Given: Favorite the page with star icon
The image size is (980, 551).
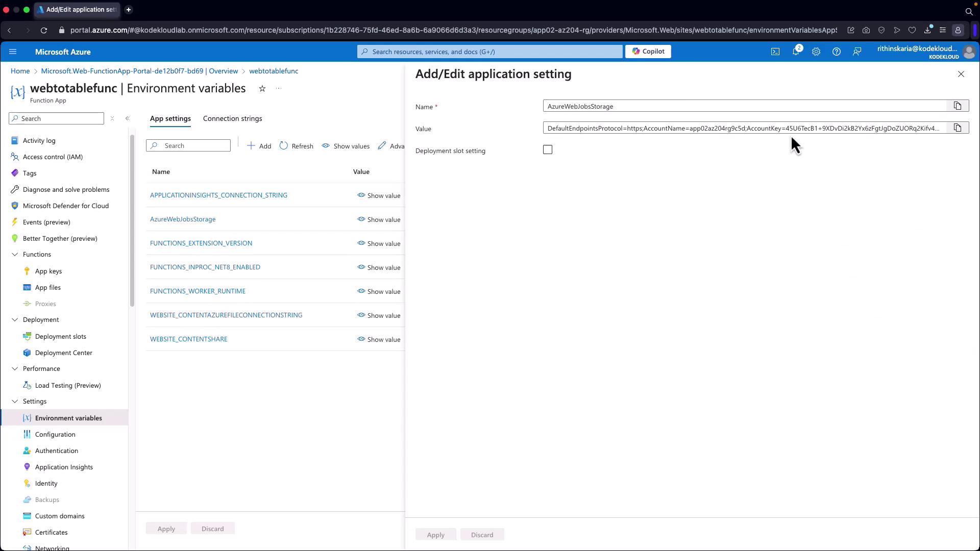Looking at the screenshot, I should tap(262, 89).
